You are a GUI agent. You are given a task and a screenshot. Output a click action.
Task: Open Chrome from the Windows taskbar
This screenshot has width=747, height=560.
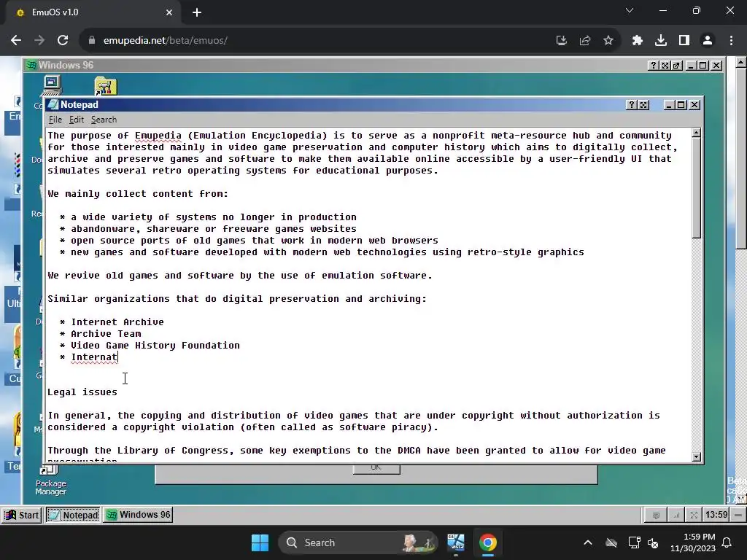click(x=488, y=542)
